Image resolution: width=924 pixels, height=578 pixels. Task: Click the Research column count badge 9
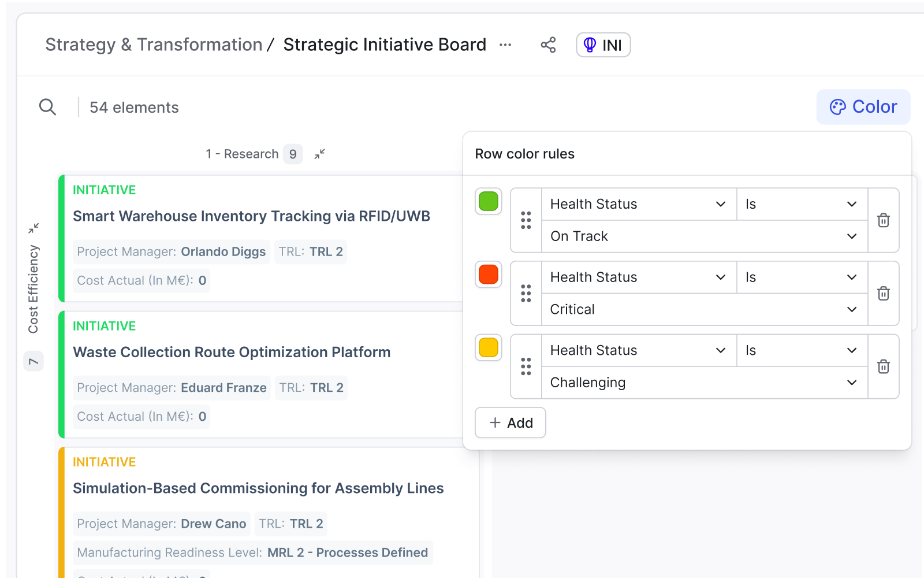tap(293, 154)
